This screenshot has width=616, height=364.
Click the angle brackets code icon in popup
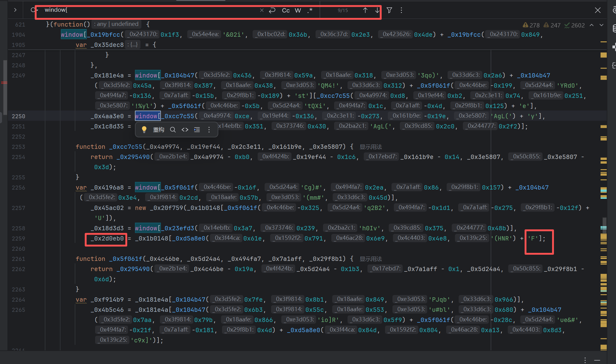pos(185,130)
